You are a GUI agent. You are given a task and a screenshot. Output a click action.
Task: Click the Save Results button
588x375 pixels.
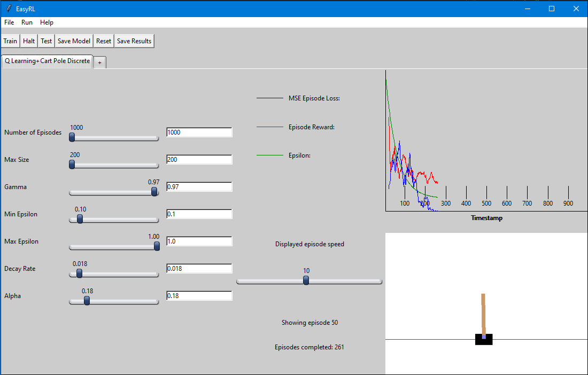(x=134, y=41)
